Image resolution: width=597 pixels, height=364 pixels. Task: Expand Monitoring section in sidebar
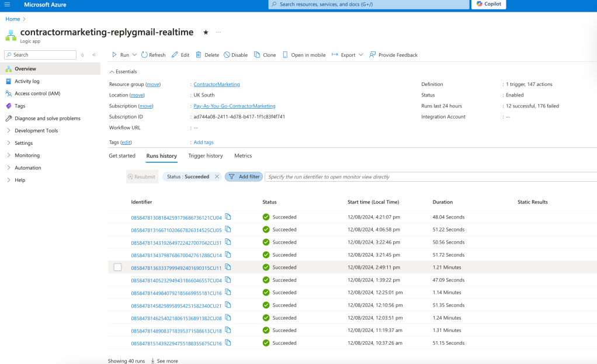[27, 155]
